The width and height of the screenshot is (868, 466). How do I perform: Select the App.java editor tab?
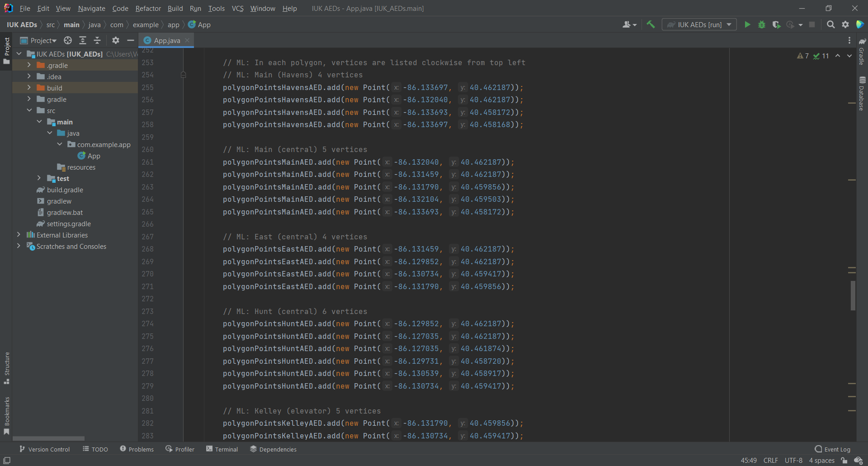point(167,41)
